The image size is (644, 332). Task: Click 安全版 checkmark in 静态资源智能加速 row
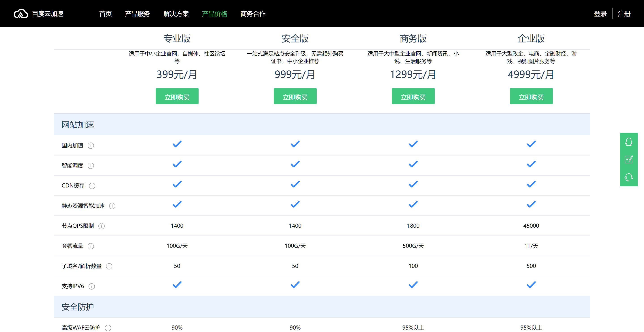(x=295, y=204)
